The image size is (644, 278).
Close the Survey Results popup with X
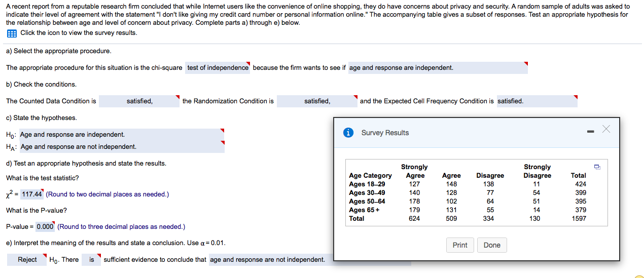pyautogui.click(x=606, y=129)
